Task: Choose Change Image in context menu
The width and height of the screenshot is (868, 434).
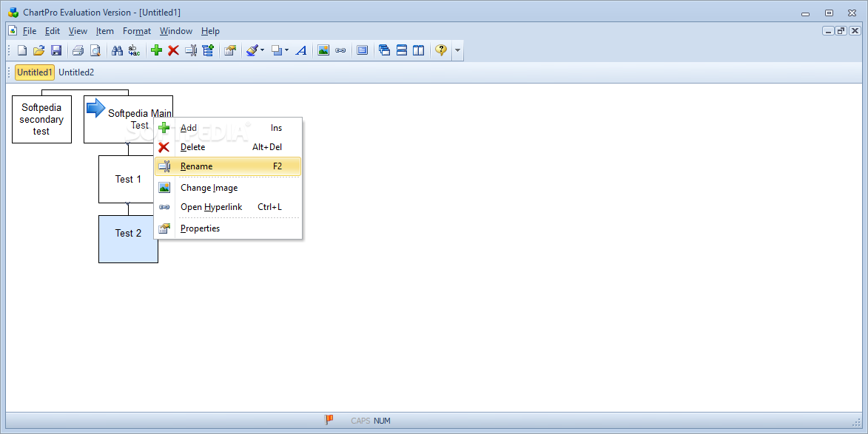Action: click(x=228, y=188)
